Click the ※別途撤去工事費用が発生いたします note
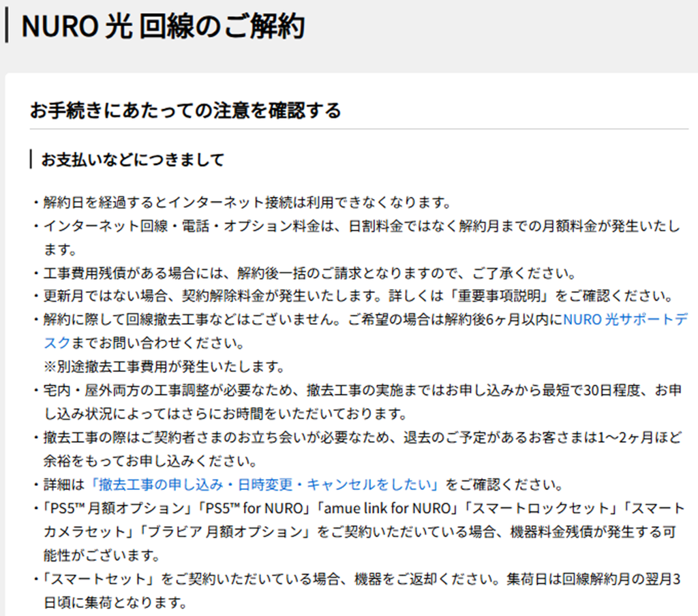Viewport: 698px width, 616px height. (x=164, y=367)
